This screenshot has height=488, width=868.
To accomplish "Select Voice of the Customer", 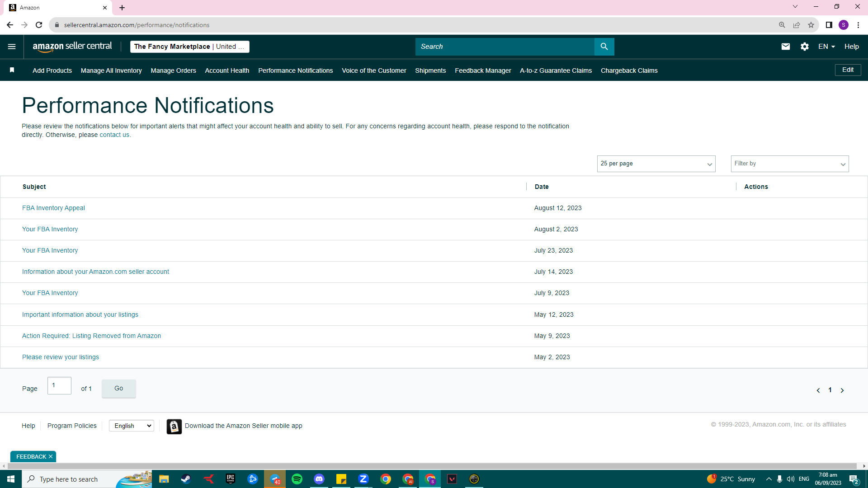I will [x=374, y=70].
